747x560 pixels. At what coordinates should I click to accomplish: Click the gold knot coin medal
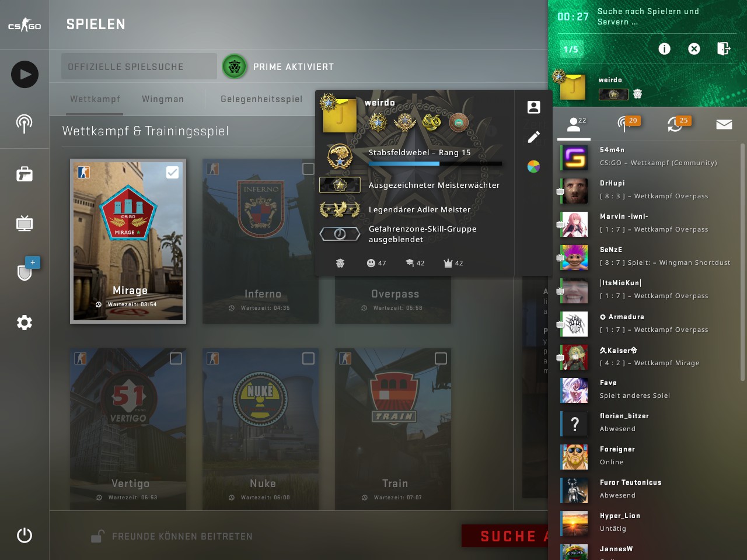pos(431,123)
